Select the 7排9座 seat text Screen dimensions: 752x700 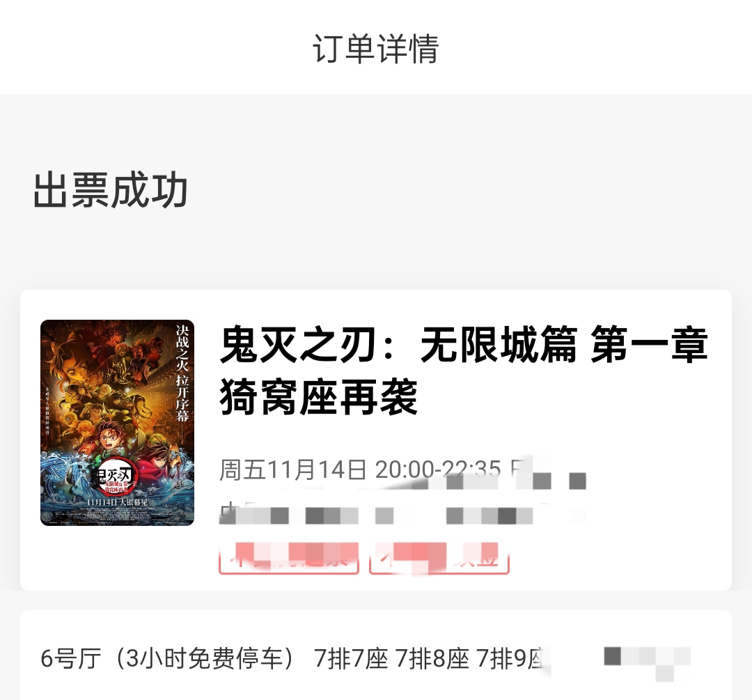tap(511, 658)
